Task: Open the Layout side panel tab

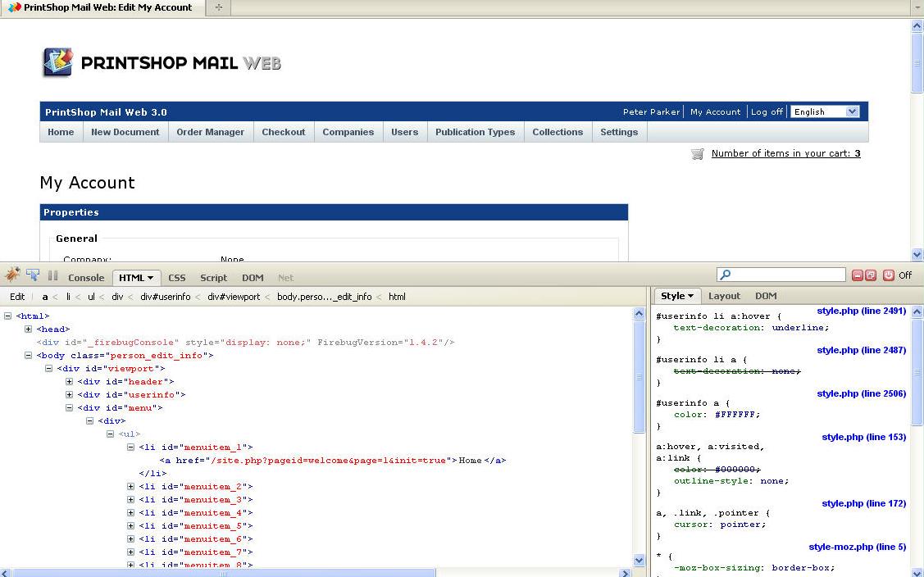Action: [724, 296]
